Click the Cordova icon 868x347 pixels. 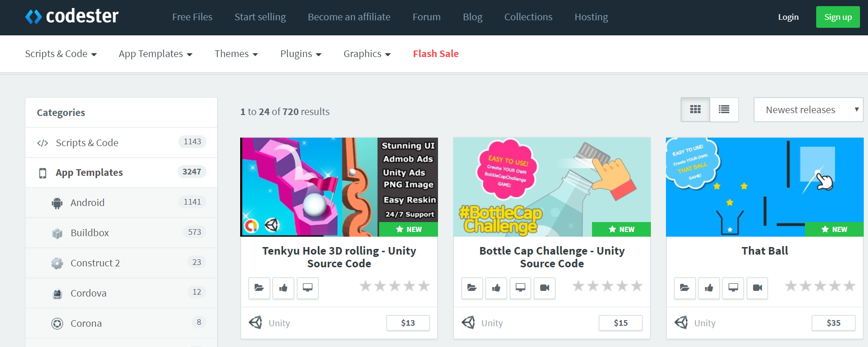pos(57,294)
